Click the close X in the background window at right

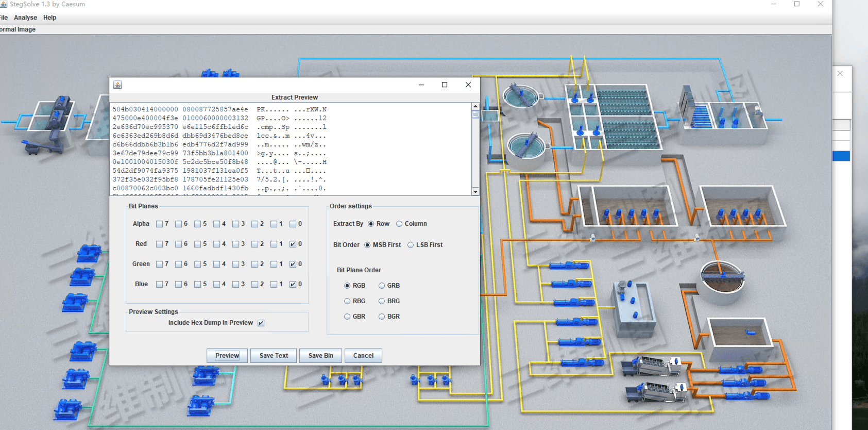840,74
